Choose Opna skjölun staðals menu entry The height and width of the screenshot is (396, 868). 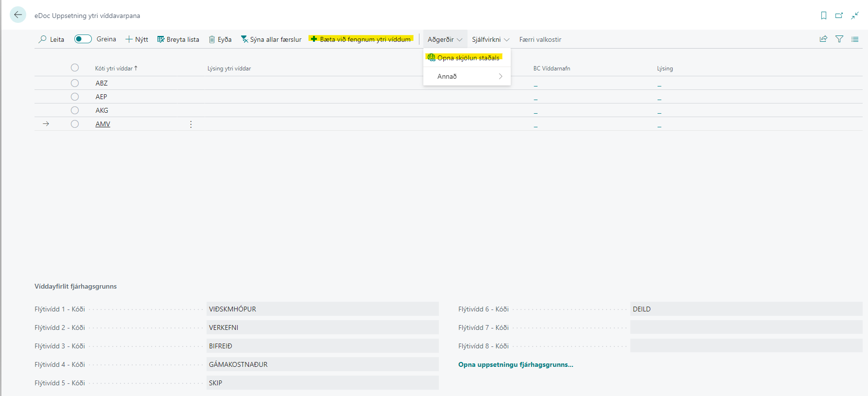468,58
